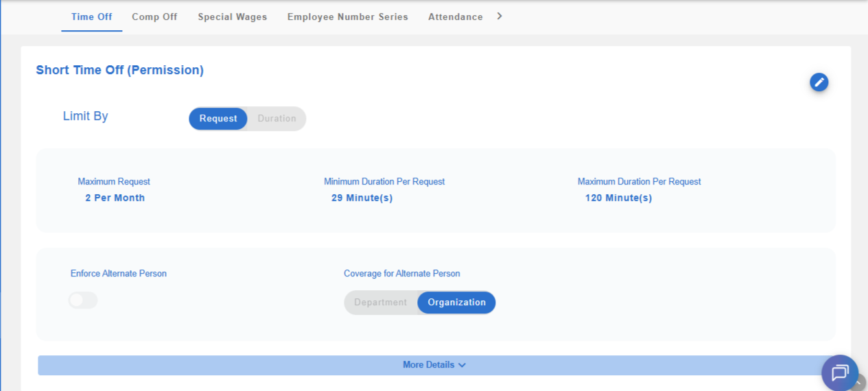The image size is (868, 391).
Task: Switch Limit By to Duration
Action: tap(277, 119)
